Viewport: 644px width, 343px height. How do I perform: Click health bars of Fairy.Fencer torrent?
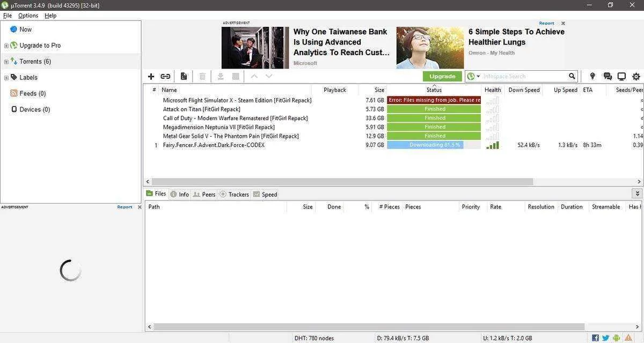click(x=493, y=145)
